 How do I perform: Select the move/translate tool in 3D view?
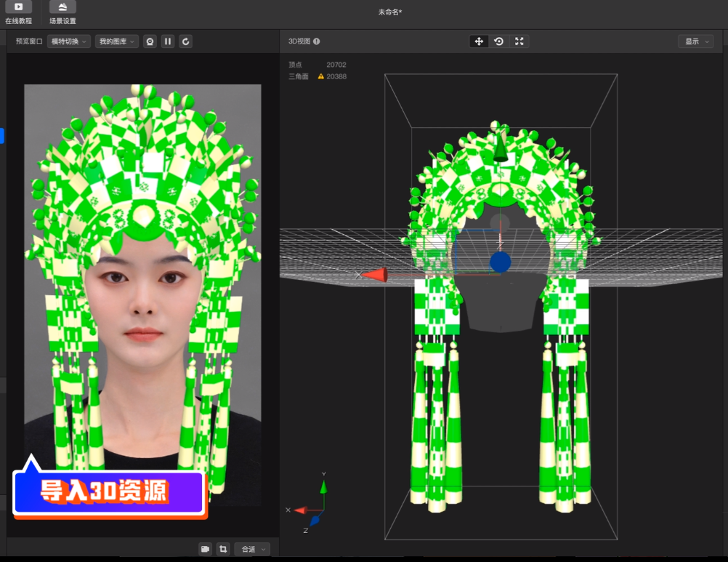pyautogui.click(x=479, y=41)
